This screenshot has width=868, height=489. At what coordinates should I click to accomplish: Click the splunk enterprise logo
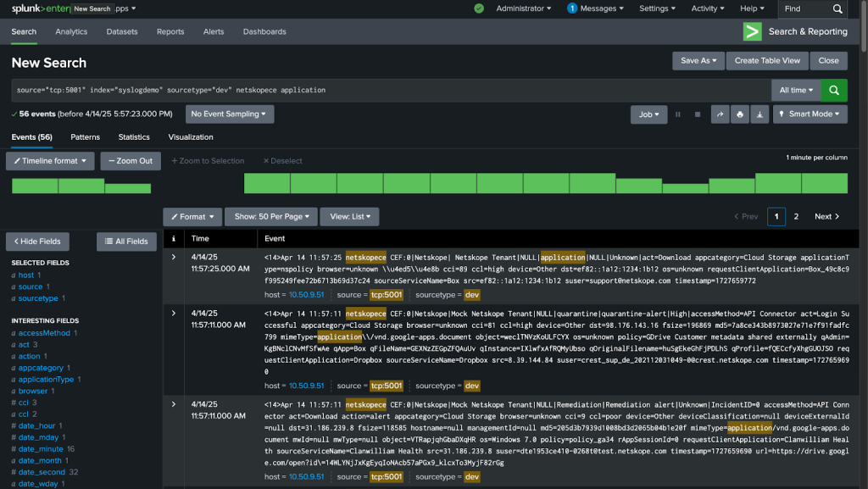tap(40, 8)
